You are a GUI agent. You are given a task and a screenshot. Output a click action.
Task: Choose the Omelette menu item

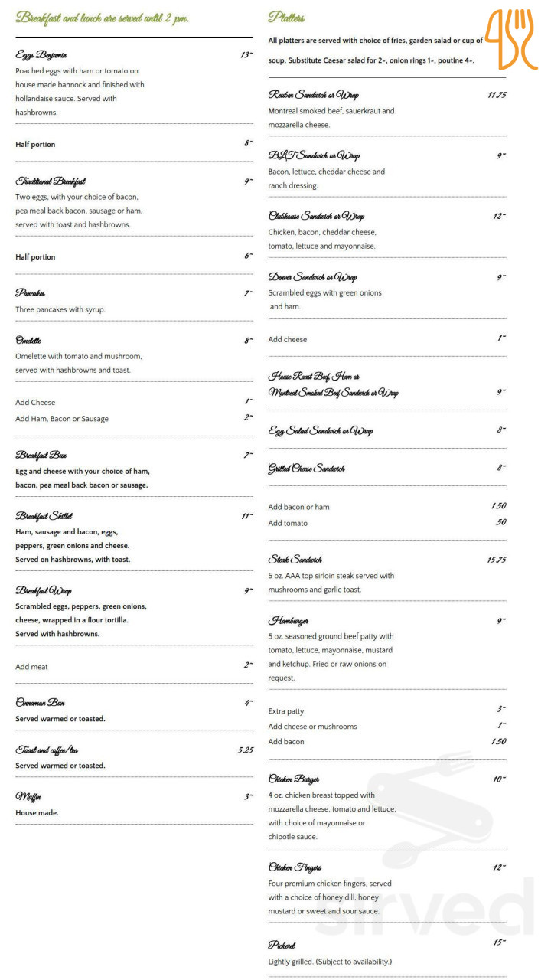(x=28, y=341)
